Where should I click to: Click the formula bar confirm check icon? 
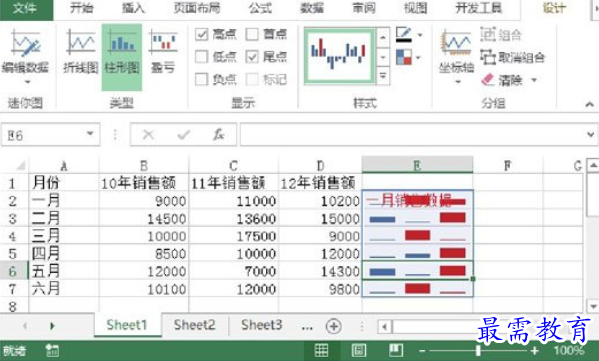point(184,134)
